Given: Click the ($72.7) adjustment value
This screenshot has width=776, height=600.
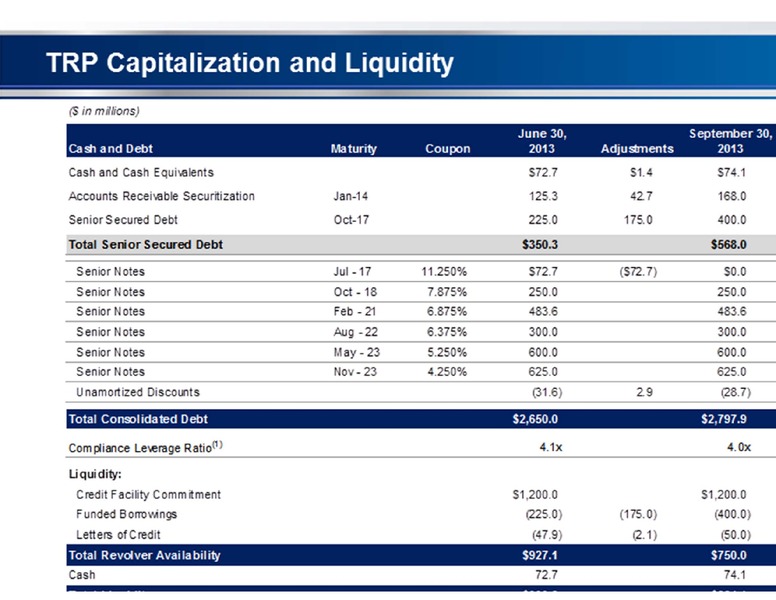Looking at the screenshot, I should (638, 272).
